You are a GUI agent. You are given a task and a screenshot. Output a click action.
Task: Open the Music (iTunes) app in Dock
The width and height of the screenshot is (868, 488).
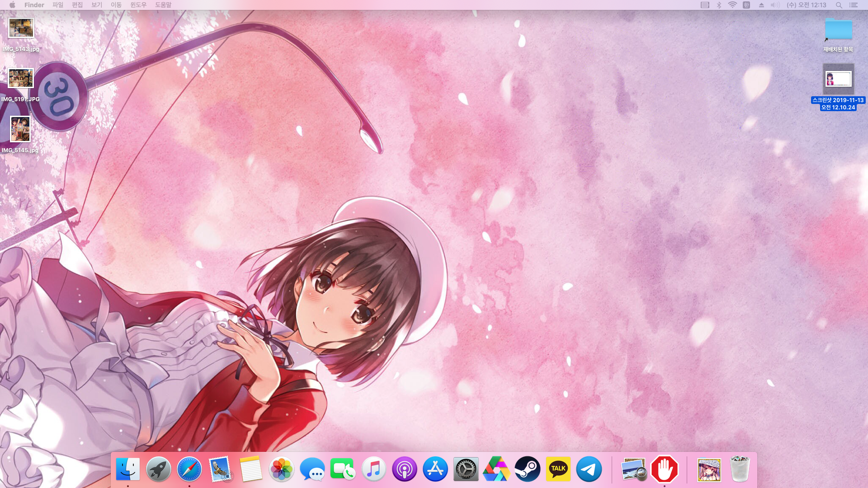click(x=374, y=469)
